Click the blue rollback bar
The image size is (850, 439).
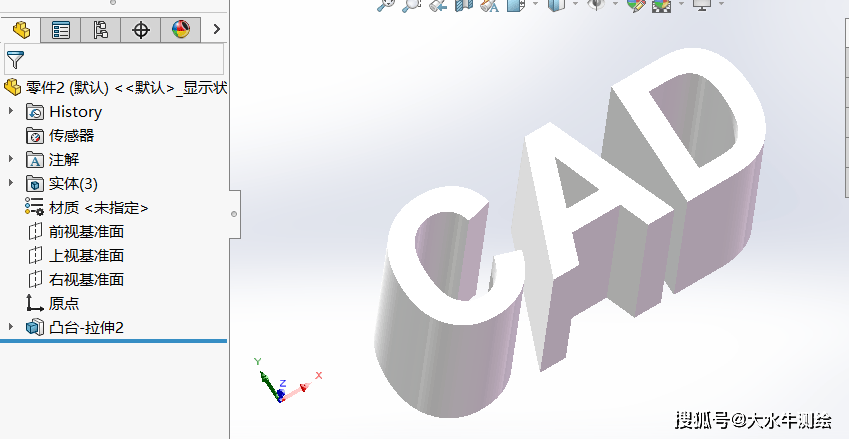tap(113, 341)
